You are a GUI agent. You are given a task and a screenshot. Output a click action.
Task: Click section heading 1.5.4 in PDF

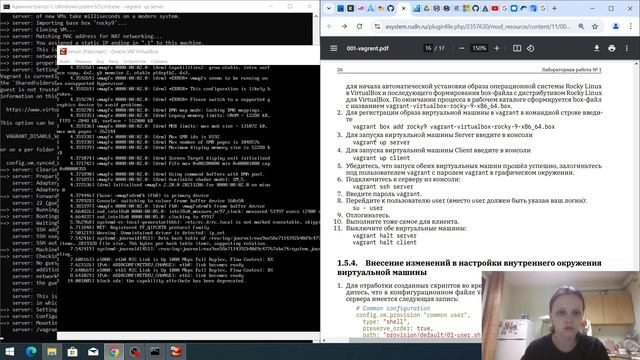[x=469, y=267]
